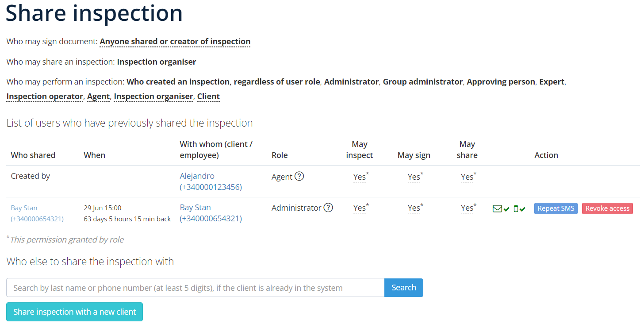The height and width of the screenshot is (324, 644).
Task: Revoke access for Bay Stan
Action: (607, 208)
